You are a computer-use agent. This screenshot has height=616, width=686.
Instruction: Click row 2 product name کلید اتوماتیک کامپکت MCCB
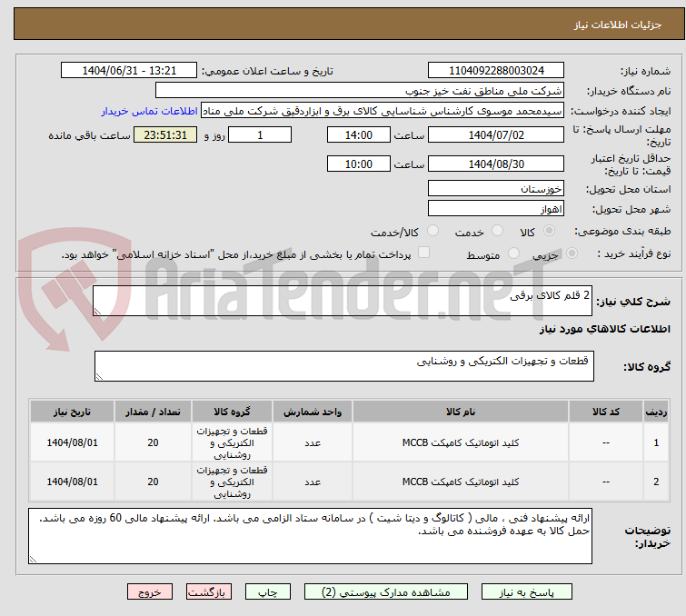[461, 482]
